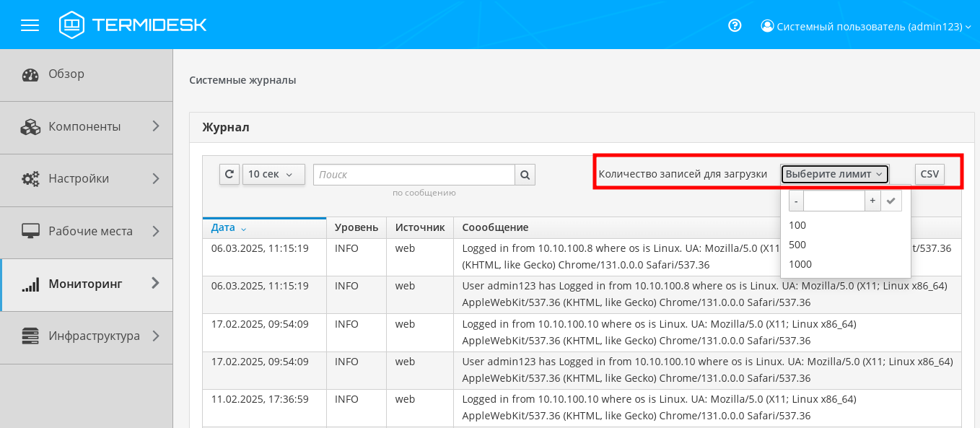Screen dimensions: 980x428
Task: Click the Обзор dashboard icon
Action: click(x=30, y=74)
